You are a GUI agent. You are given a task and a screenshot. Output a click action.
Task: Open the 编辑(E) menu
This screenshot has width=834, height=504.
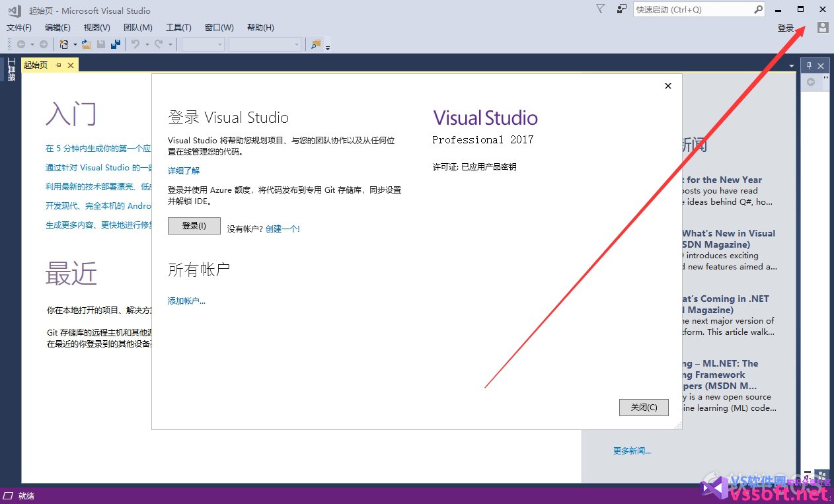(57, 27)
